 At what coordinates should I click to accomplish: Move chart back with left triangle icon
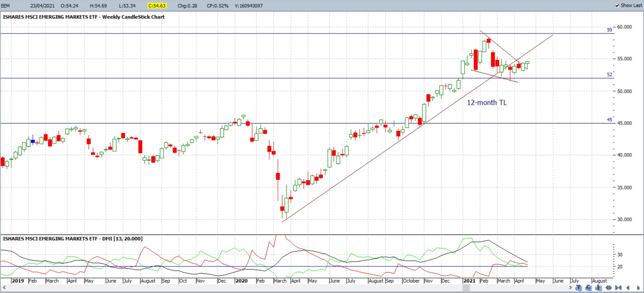tap(628, 288)
